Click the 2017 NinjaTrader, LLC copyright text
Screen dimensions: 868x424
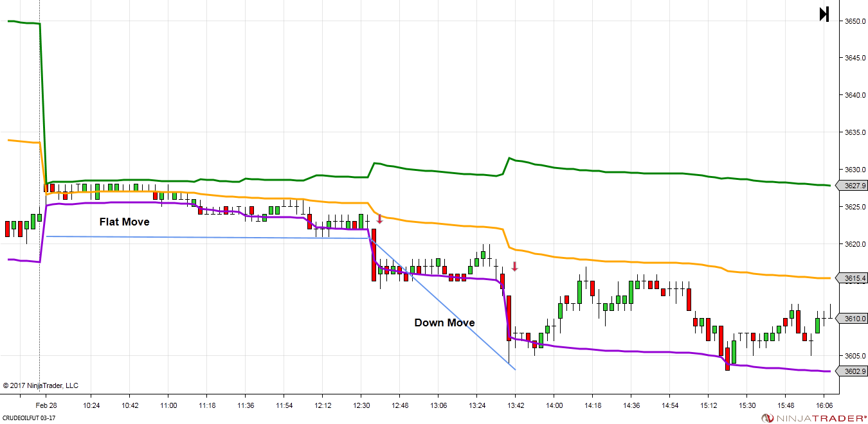coord(41,385)
